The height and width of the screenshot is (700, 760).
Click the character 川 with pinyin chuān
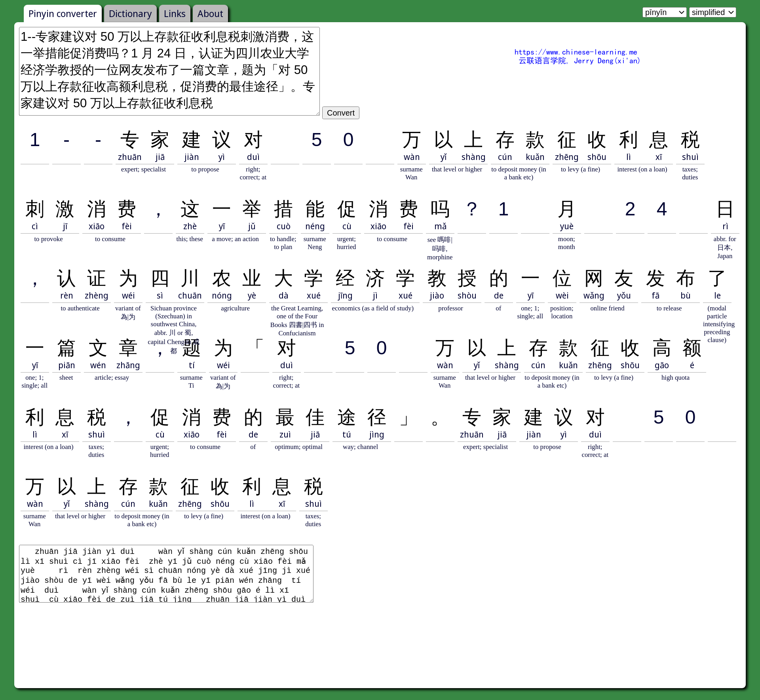tap(190, 279)
